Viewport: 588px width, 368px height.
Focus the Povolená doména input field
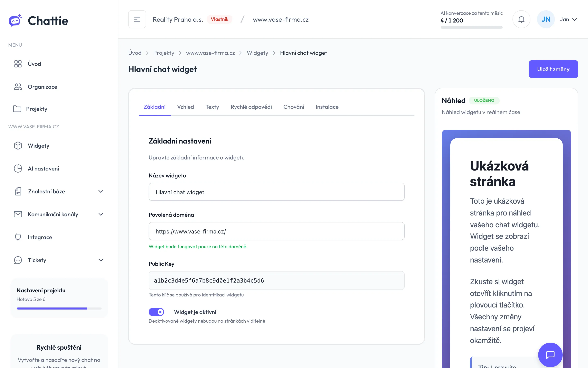pos(276,231)
